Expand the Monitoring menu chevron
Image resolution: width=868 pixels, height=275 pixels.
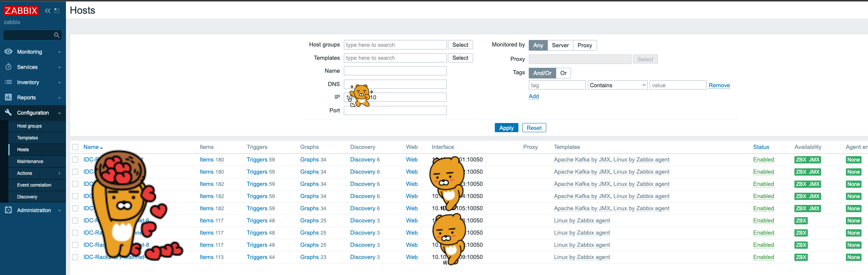coord(59,52)
